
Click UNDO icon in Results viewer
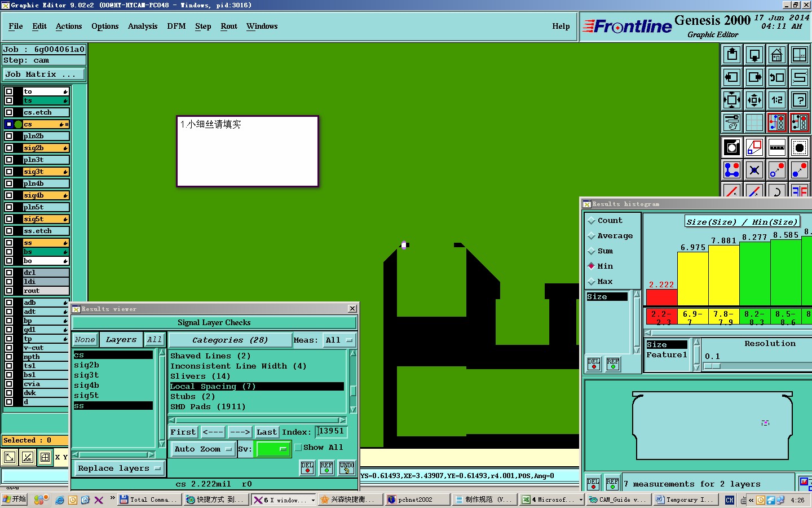coord(347,468)
